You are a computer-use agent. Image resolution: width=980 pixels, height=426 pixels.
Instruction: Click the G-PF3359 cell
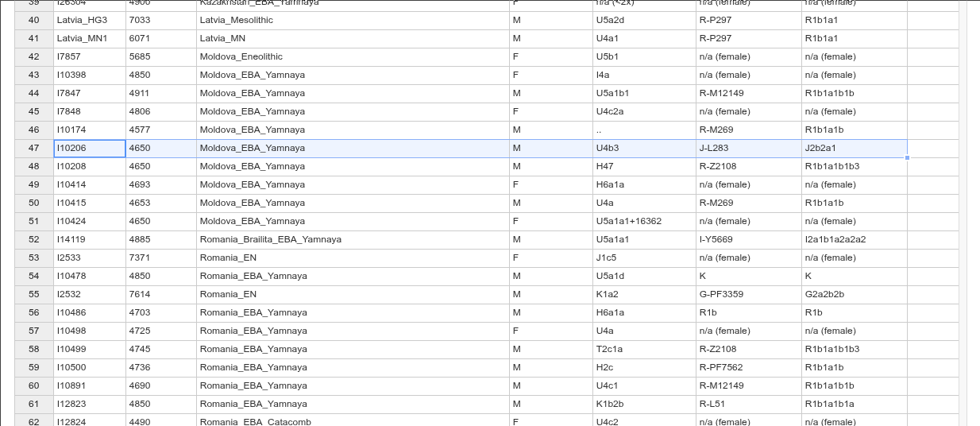749,294
